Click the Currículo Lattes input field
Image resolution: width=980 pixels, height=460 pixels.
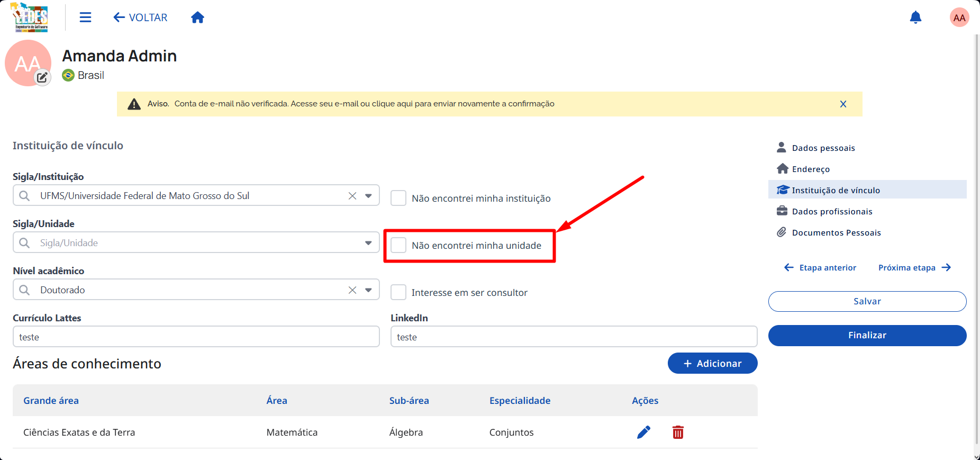(196, 337)
